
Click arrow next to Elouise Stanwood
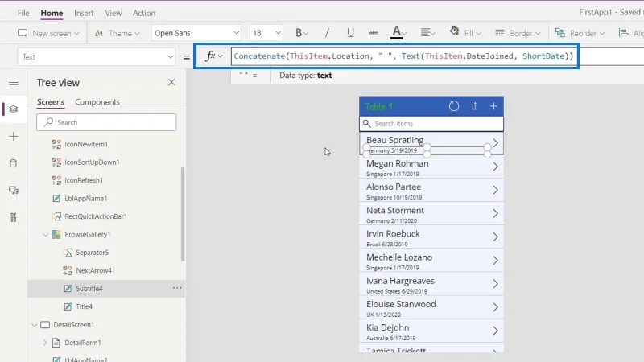point(495,307)
